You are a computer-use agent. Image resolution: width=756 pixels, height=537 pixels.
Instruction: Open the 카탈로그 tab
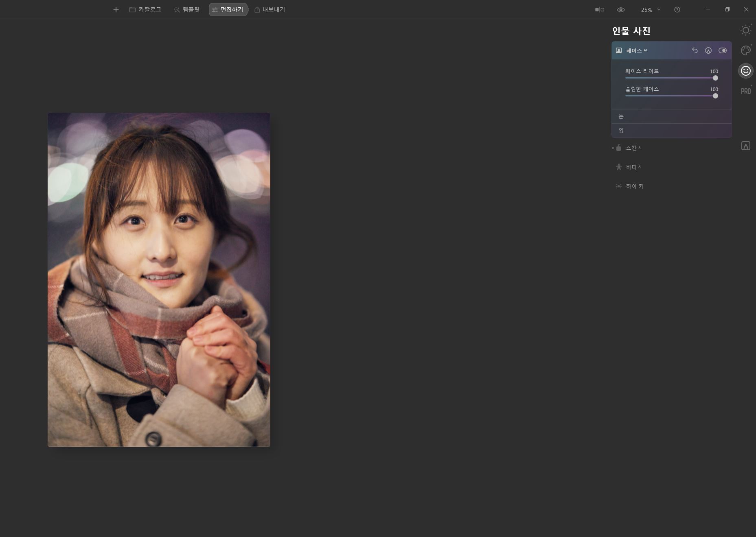145,10
